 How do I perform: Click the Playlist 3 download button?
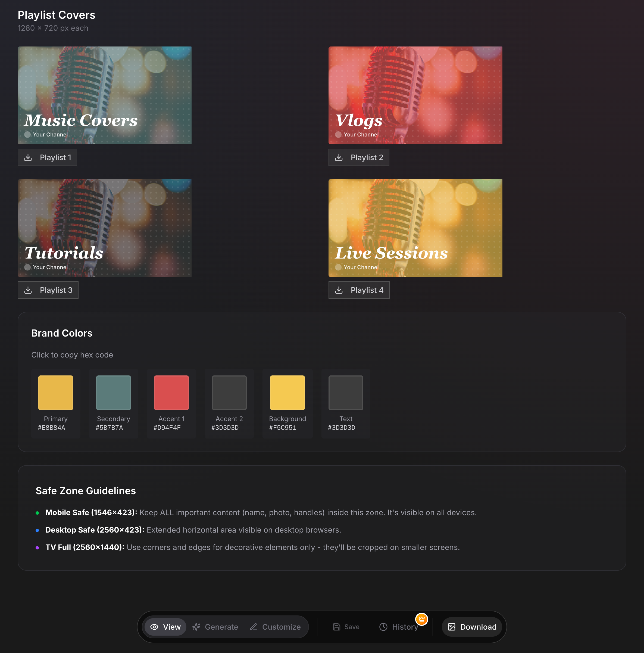[x=48, y=290]
